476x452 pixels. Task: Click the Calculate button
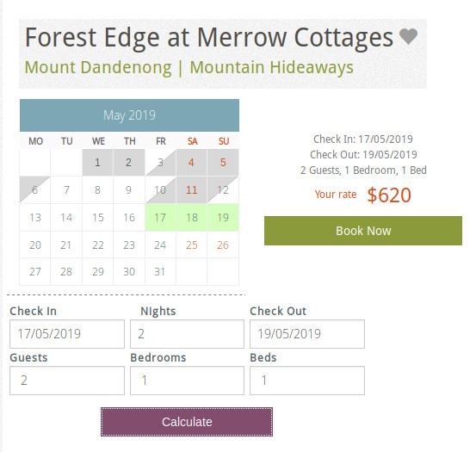(x=187, y=422)
